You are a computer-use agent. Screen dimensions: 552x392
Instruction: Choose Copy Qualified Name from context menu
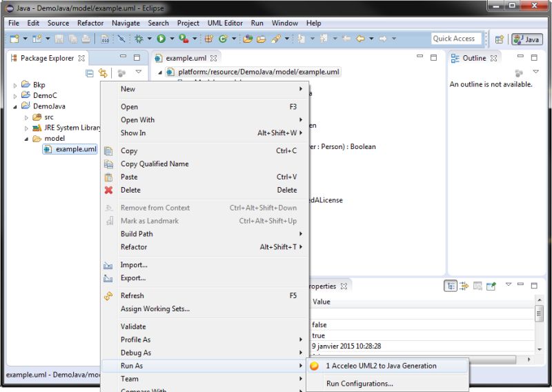[x=204, y=164]
